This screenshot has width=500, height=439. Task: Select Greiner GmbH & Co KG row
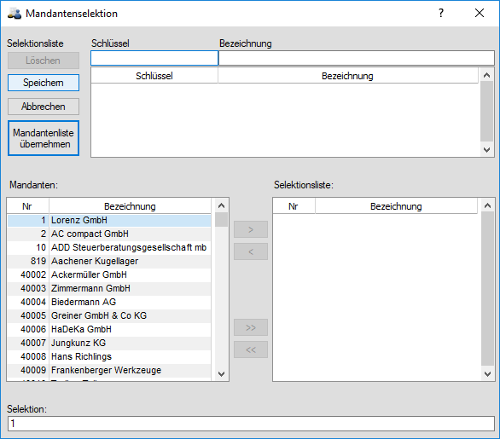tap(109, 316)
